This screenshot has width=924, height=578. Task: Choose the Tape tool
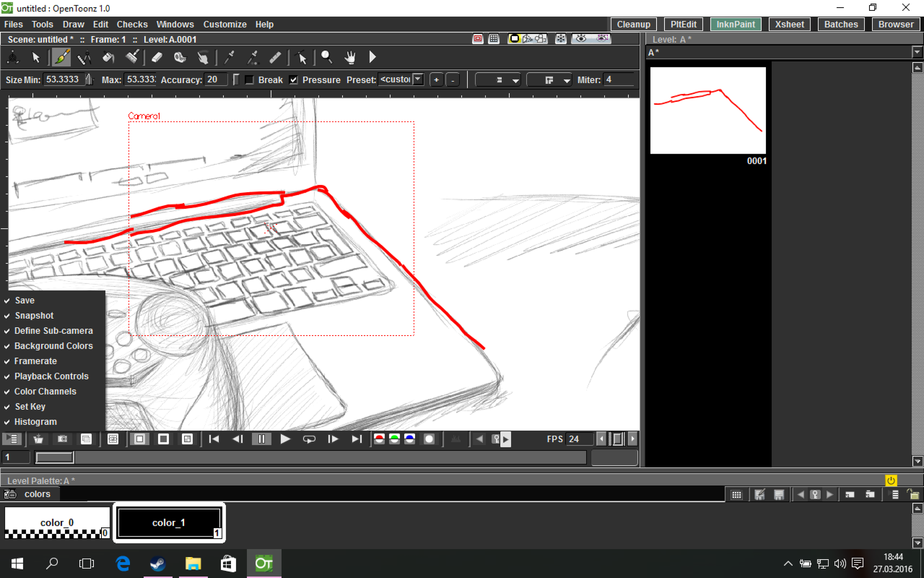[x=180, y=57]
